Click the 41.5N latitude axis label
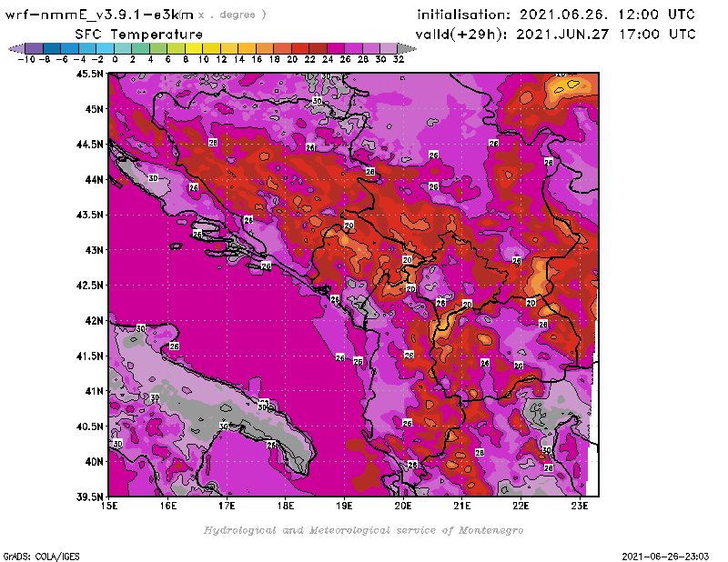This screenshot has height=562, width=728. coord(89,356)
